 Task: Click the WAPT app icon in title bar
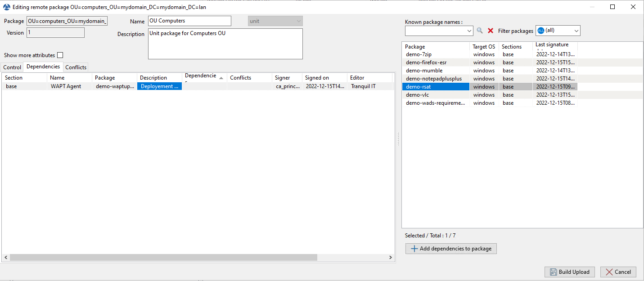pos(6,7)
